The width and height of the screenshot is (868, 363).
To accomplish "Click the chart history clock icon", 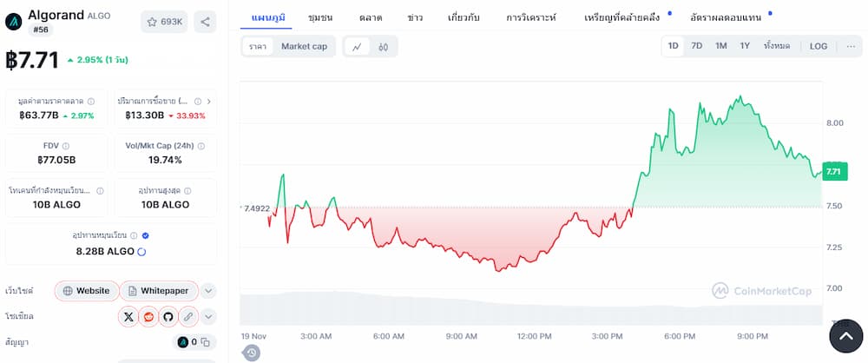I will click(x=252, y=353).
